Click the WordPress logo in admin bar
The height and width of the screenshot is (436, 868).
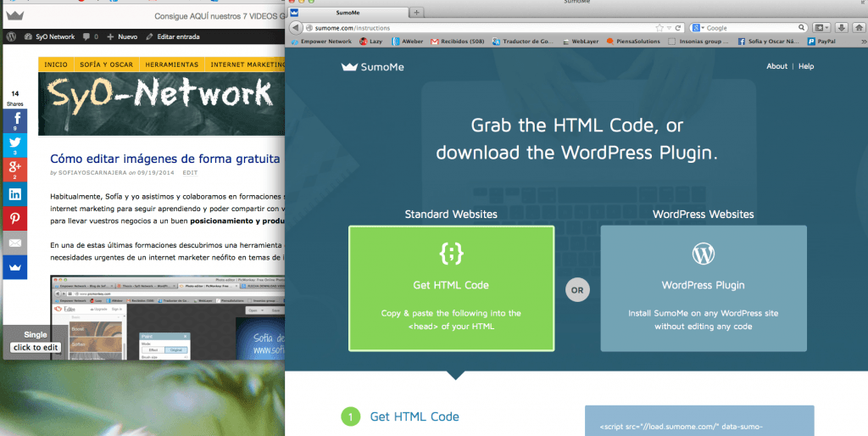(11, 36)
